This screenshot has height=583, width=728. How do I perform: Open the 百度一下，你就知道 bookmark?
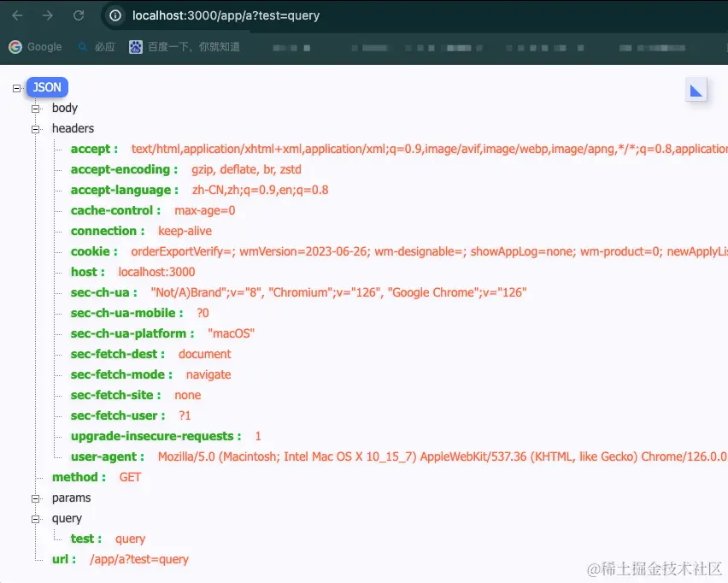(x=185, y=47)
